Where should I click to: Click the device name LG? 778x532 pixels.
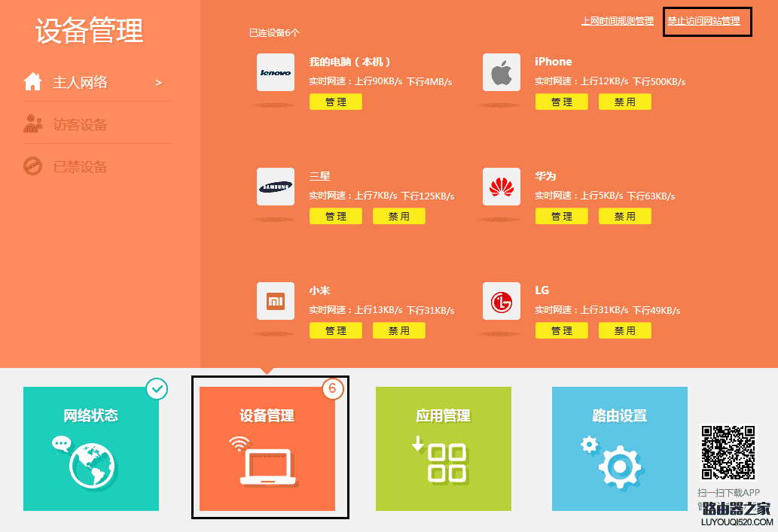pos(542,290)
